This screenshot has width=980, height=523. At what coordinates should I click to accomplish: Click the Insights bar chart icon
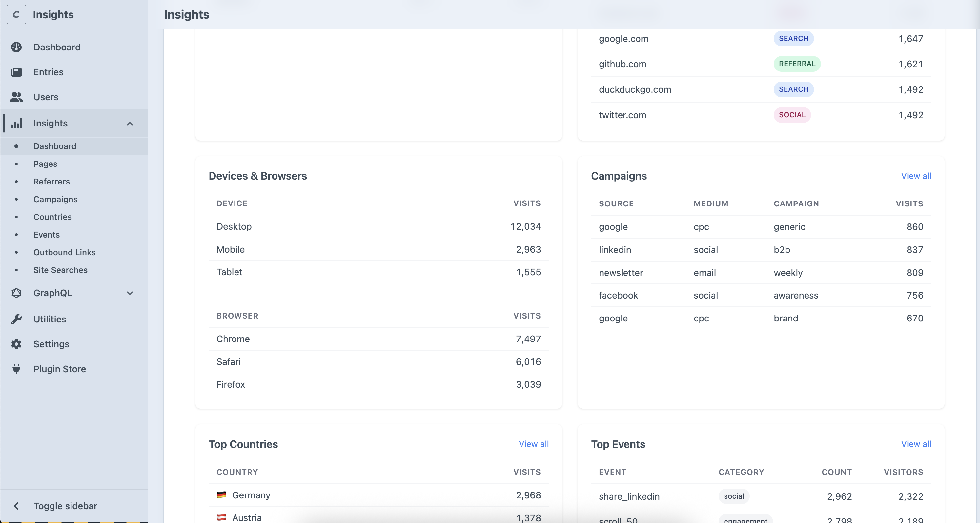click(x=16, y=123)
